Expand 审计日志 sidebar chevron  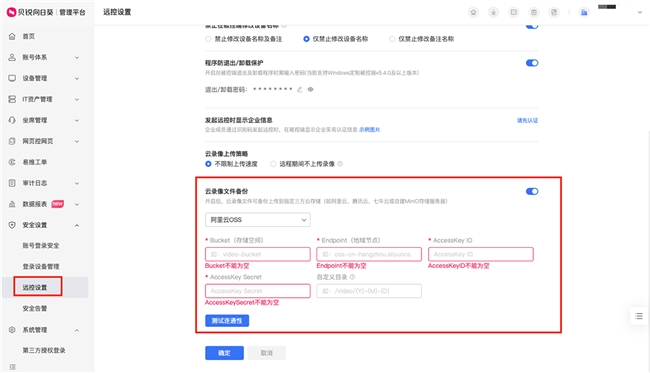[x=77, y=183]
